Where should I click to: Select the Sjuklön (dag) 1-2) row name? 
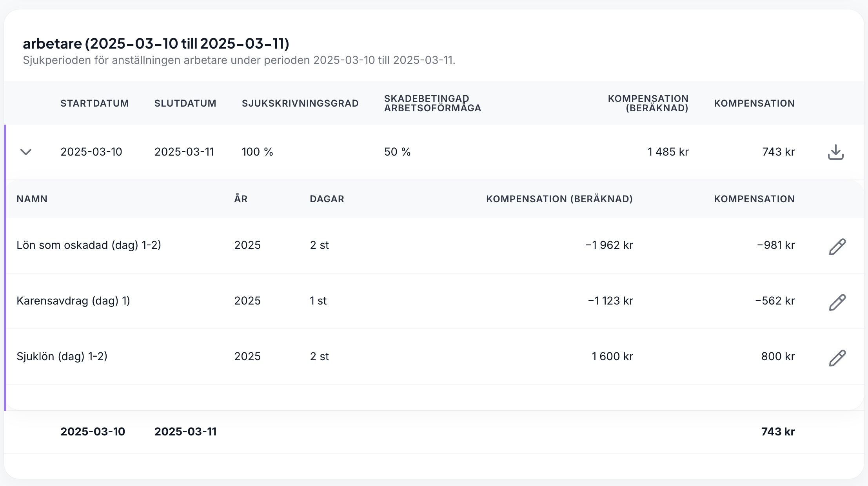click(x=62, y=357)
